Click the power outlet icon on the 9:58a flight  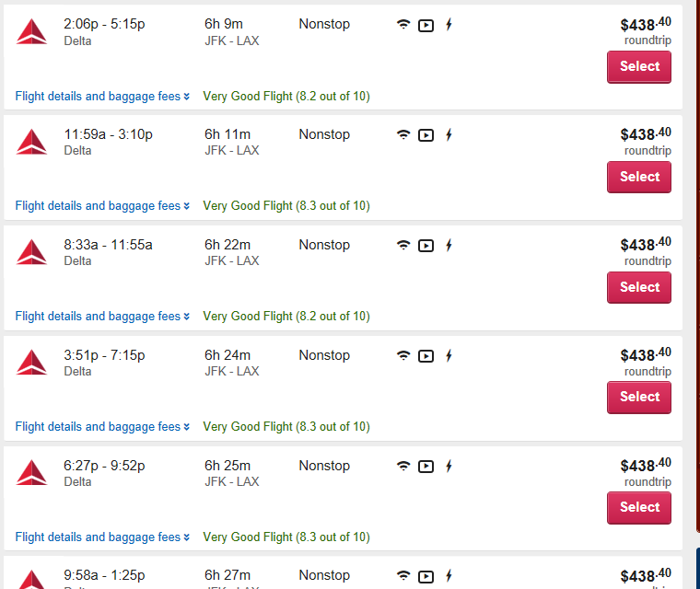449,575
